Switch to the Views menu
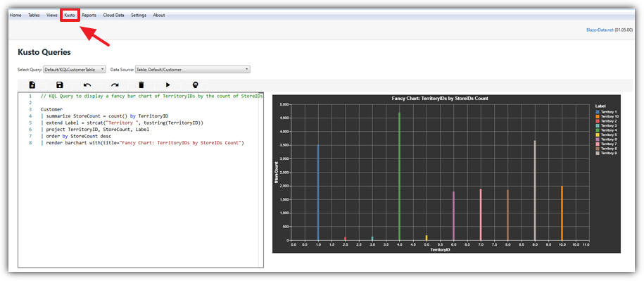The height and width of the screenshot is (281, 644). [52, 15]
